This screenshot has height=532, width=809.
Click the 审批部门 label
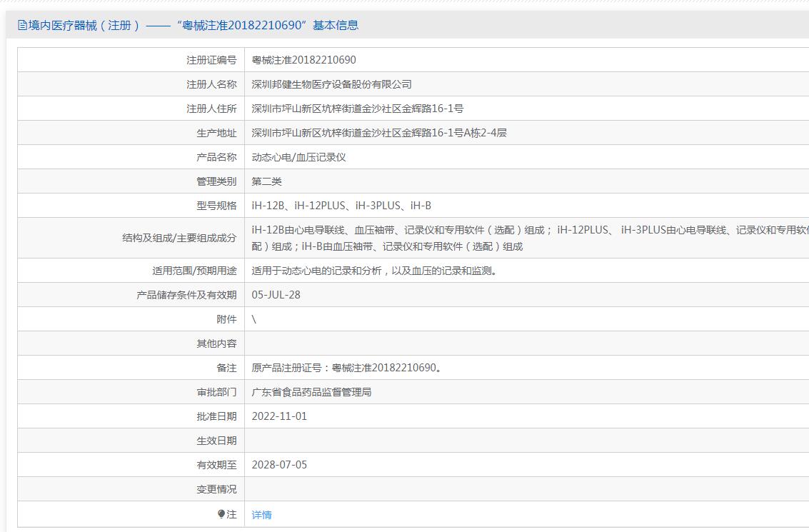point(216,392)
